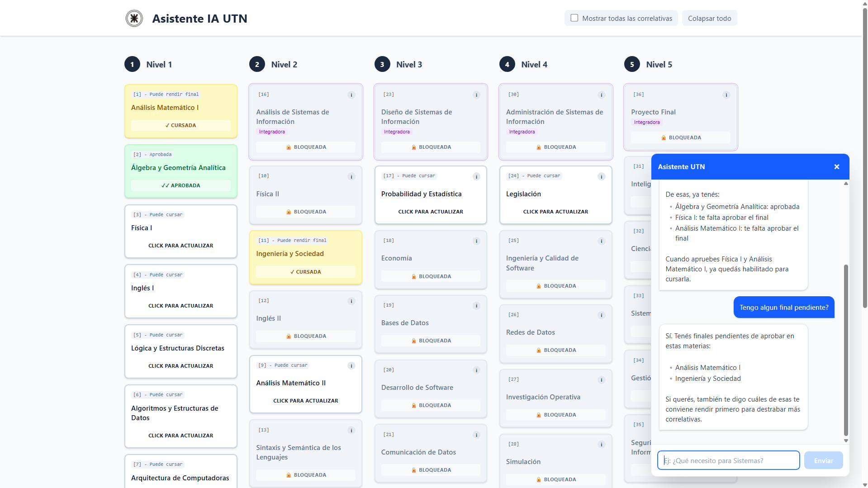Open info icon on Economía card
This screenshot has width=868, height=488.
[476, 241]
